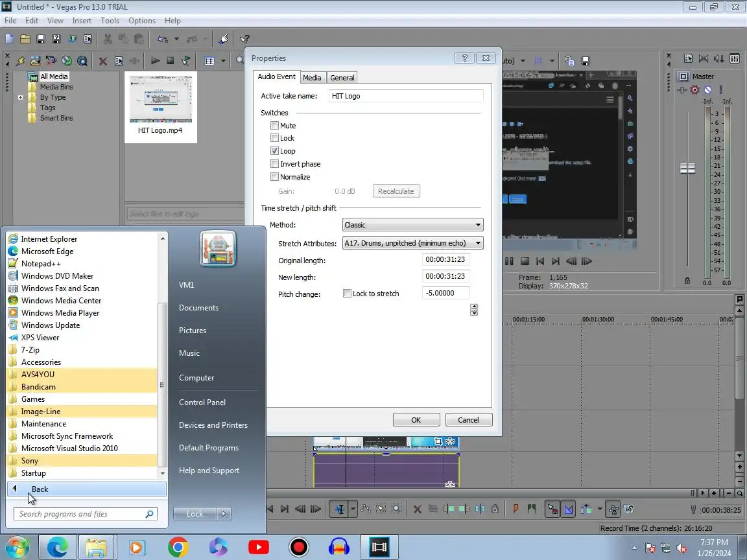Click Cancel in Properties dialog
Viewport: 747px width, 560px height.
tap(468, 419)
